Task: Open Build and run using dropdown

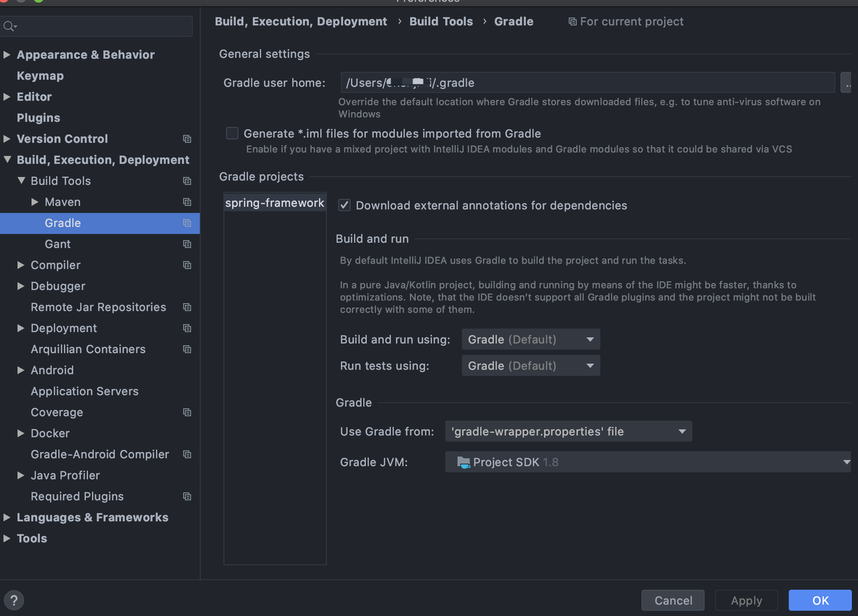Action: pos(531,340)
